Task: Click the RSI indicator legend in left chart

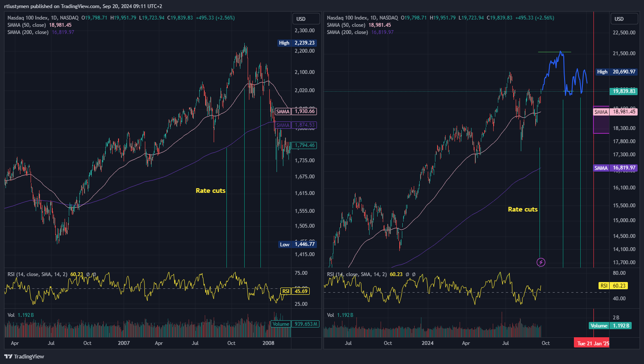Action: point(37,274)
